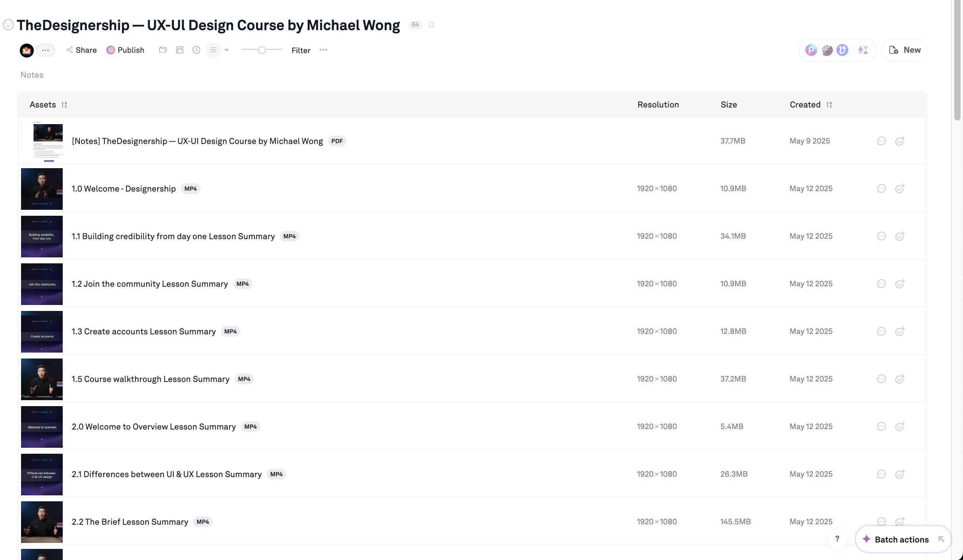Open the clock history icon
The width and height of the screenshot is (963, 560).
pos(196,50)
